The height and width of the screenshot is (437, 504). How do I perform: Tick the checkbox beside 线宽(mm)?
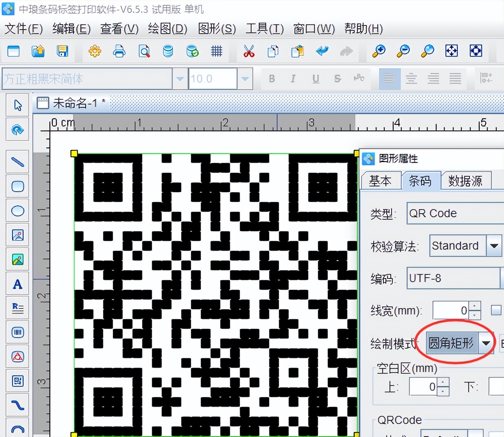pos(496,311)
